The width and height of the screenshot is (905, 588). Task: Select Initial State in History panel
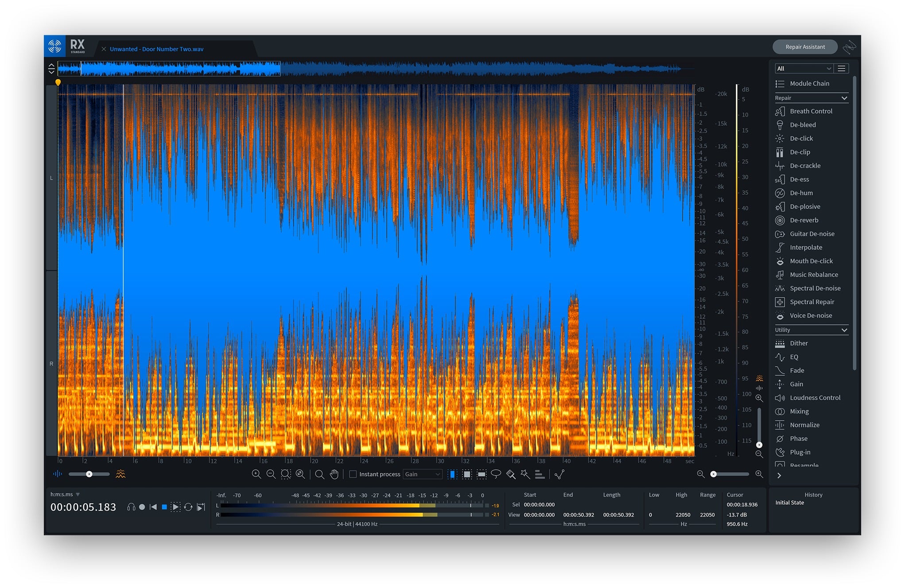pos(789,503)
